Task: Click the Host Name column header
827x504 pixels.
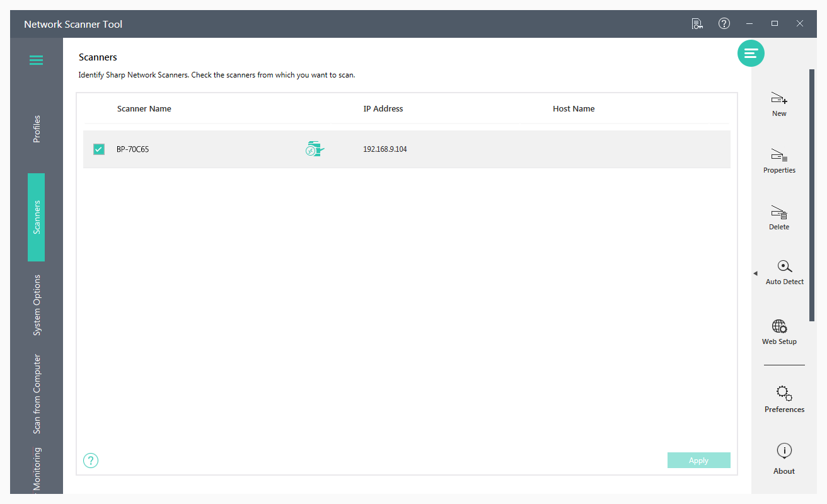Action: point(574,108)
